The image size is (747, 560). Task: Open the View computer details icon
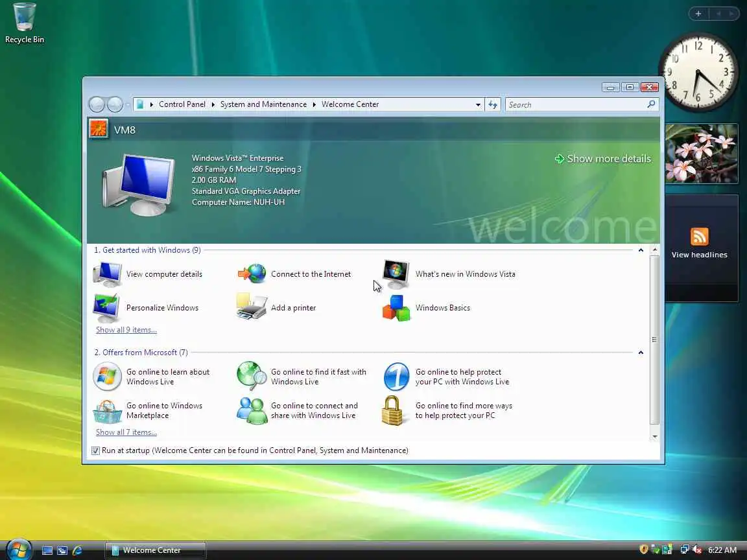click(107, 274)
